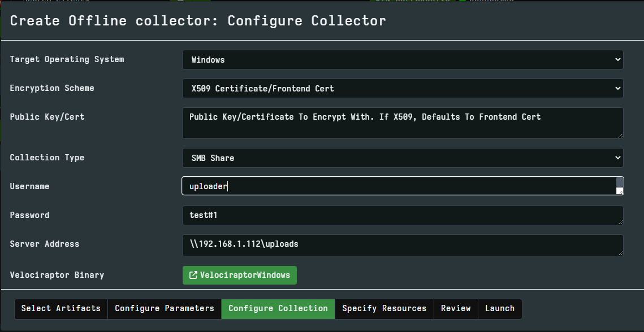The width and height of the screenshot is (644, 332).
Task: Open the Specify Resources tab
Action: 384,309
